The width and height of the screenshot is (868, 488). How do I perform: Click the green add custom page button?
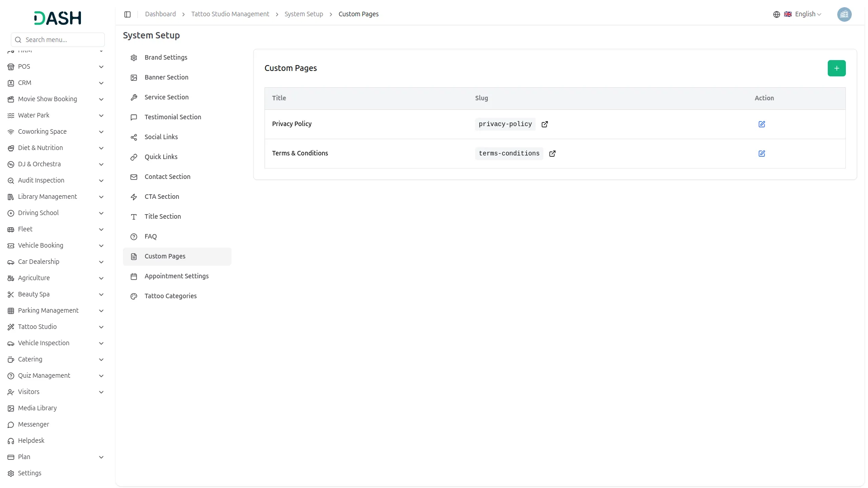pos(836,68)
